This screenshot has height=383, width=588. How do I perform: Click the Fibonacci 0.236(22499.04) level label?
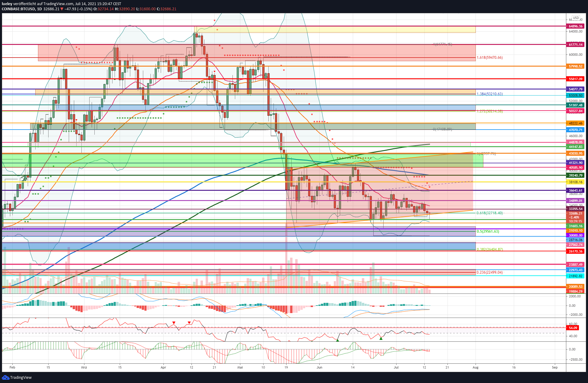489,272
